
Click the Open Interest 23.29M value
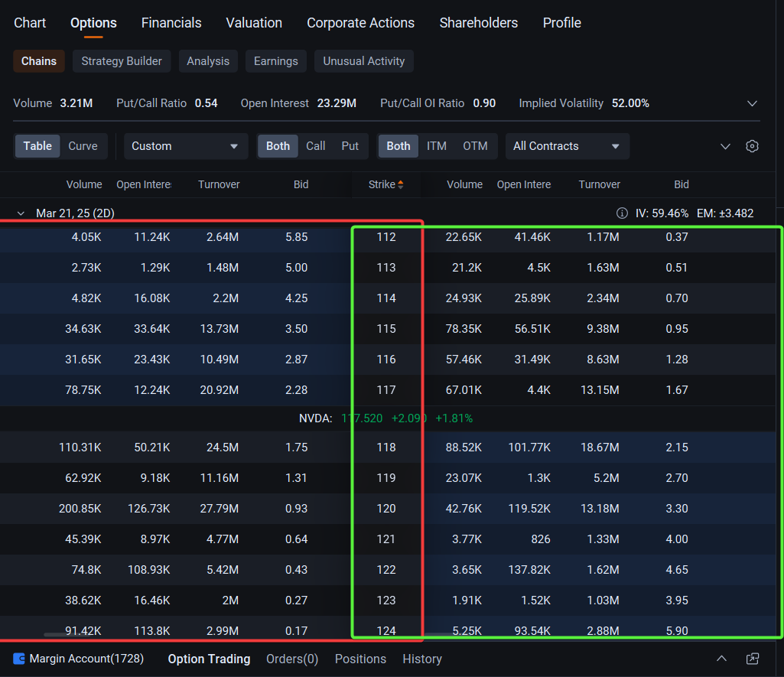tap(337, 103)
